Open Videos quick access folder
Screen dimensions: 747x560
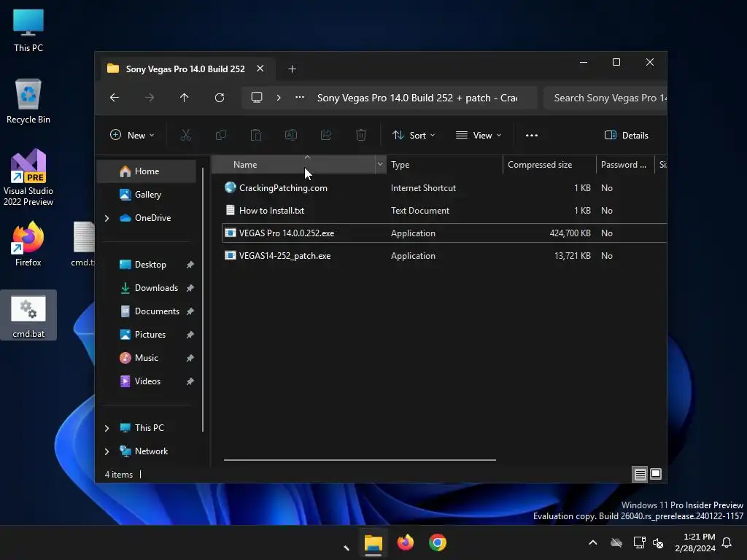tap(147, 381)
